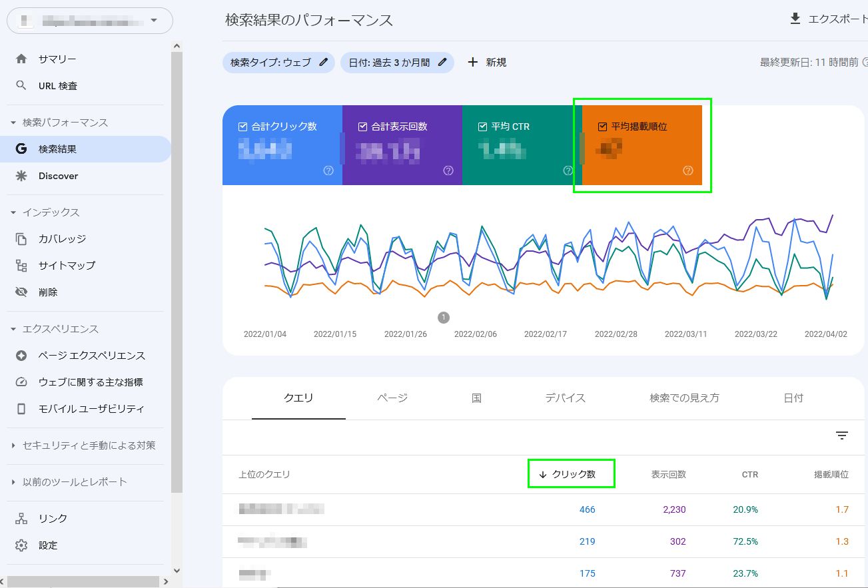Switch to the ページ tab

tap(392, 398)
